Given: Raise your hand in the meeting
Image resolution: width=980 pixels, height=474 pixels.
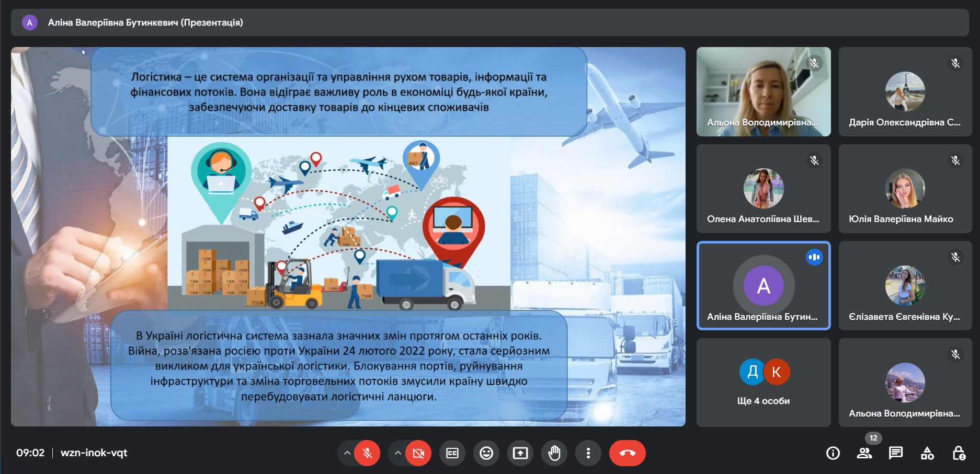Looking at the screenshot, I should click(x=554, y=453).
